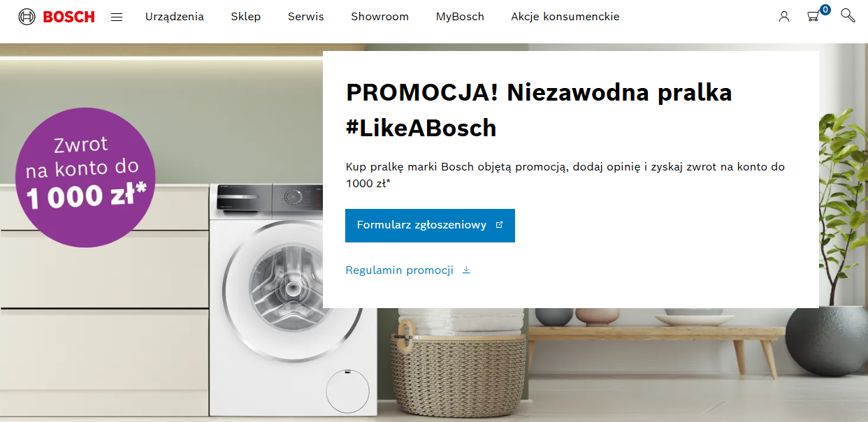Image resolution: width=868 pixels, height=422 pixels.
Task: Click the promotion description paragraph
Action: pos(565,175)
